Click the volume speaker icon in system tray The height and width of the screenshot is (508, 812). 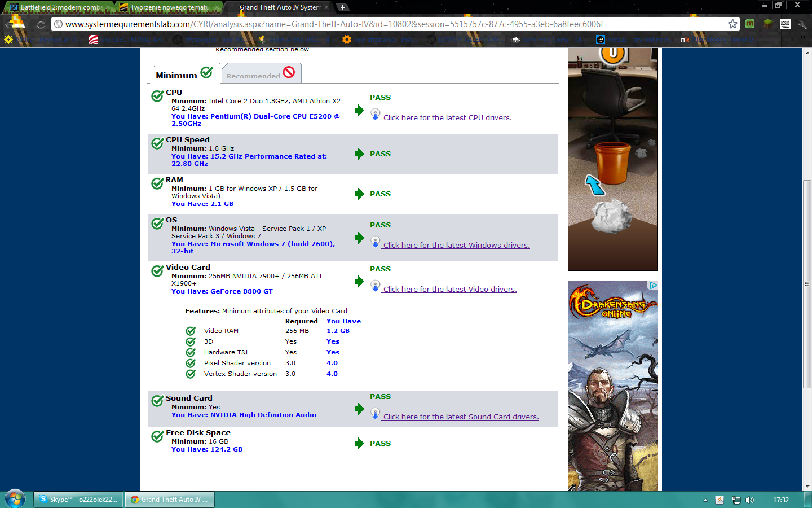click(x=750, y=500)
